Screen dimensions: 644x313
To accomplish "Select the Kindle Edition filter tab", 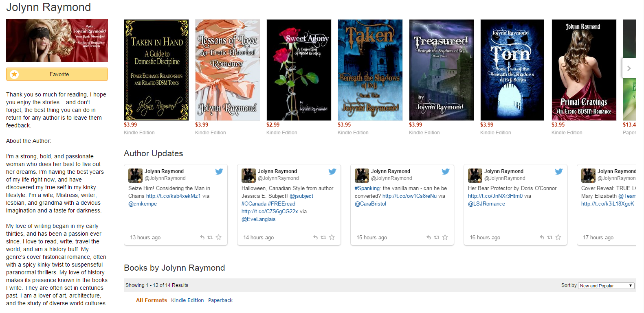I will pos(187,300).
